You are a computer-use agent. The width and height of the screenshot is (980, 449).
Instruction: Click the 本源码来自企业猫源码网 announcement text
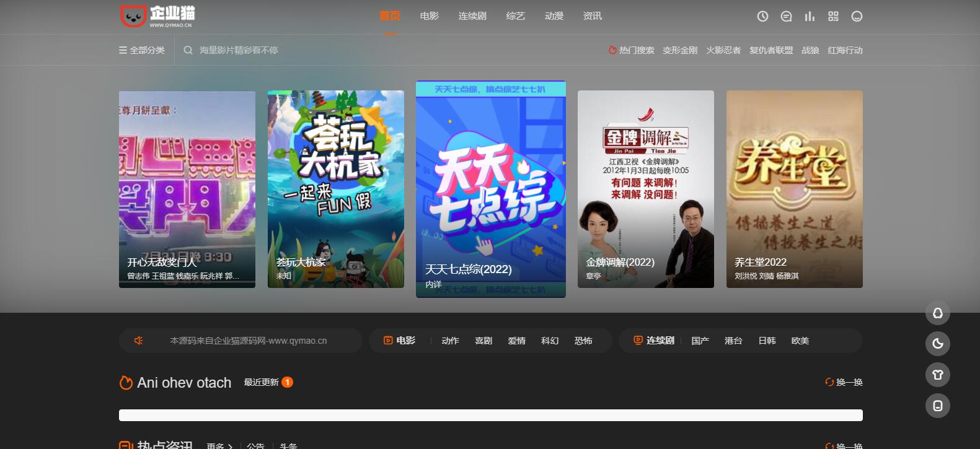(x=249, y=341)
